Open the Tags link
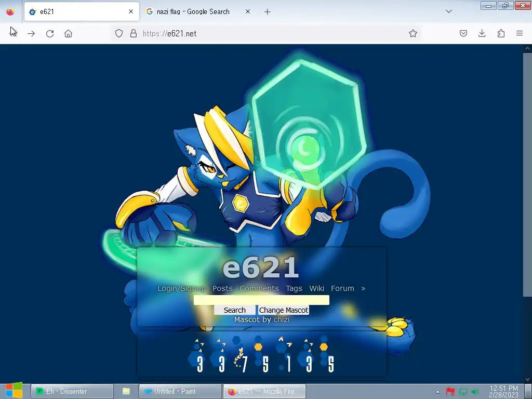This screenshot has height=399, width=532. point(294,288)
